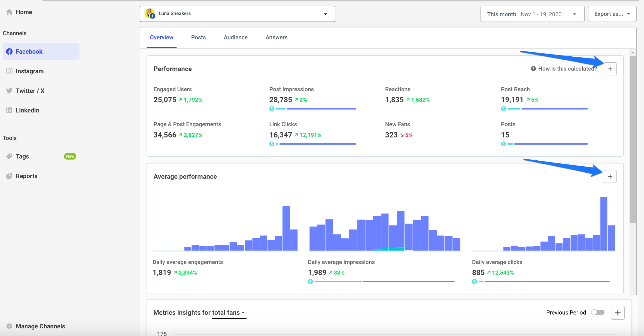
Task: Open the Reports tool
Action: point(26,176)
